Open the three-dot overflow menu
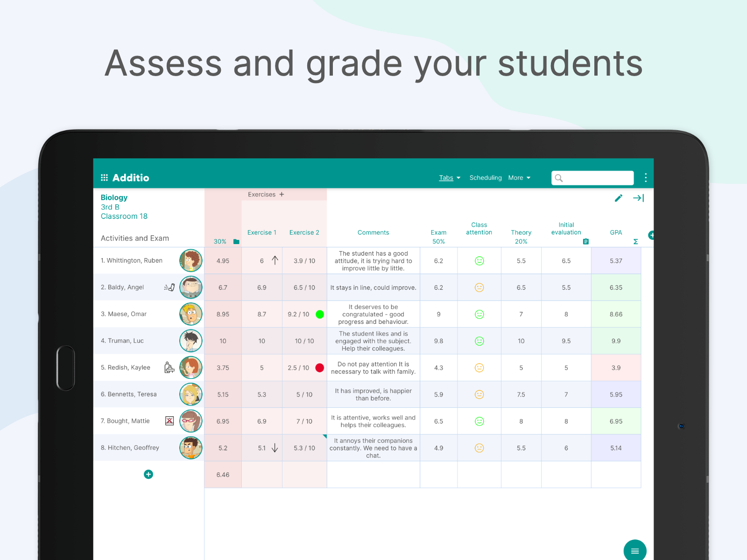Screen dimensions: 747x560 (x=646, y=178)
